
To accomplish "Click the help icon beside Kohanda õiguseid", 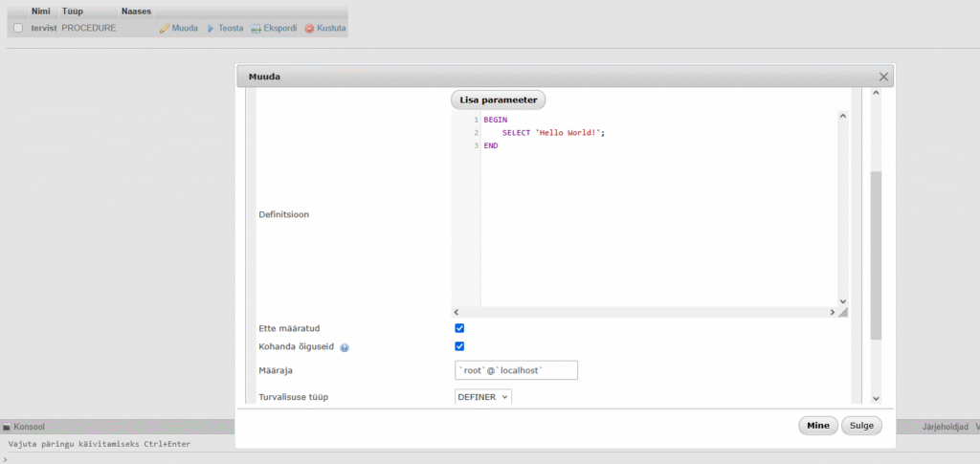I will [345, 347].
